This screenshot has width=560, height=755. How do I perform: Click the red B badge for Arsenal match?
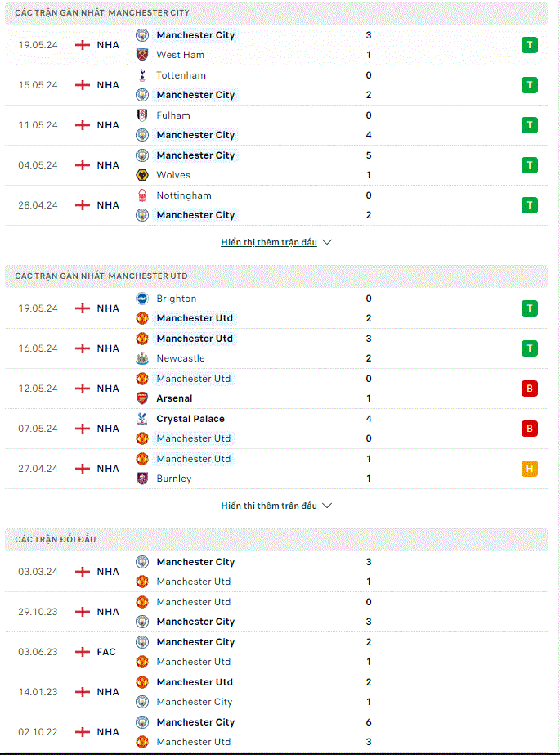tap(530, 389)
